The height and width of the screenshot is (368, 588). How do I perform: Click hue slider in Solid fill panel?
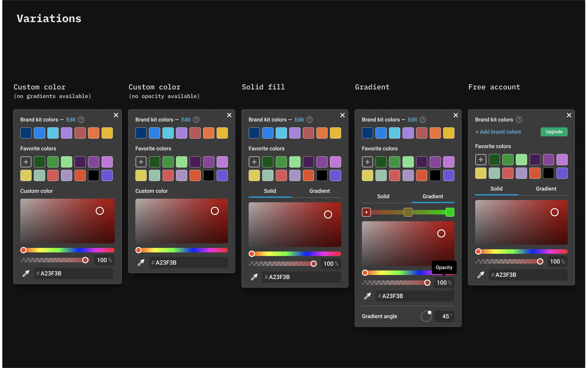click(x=295, y=254)
